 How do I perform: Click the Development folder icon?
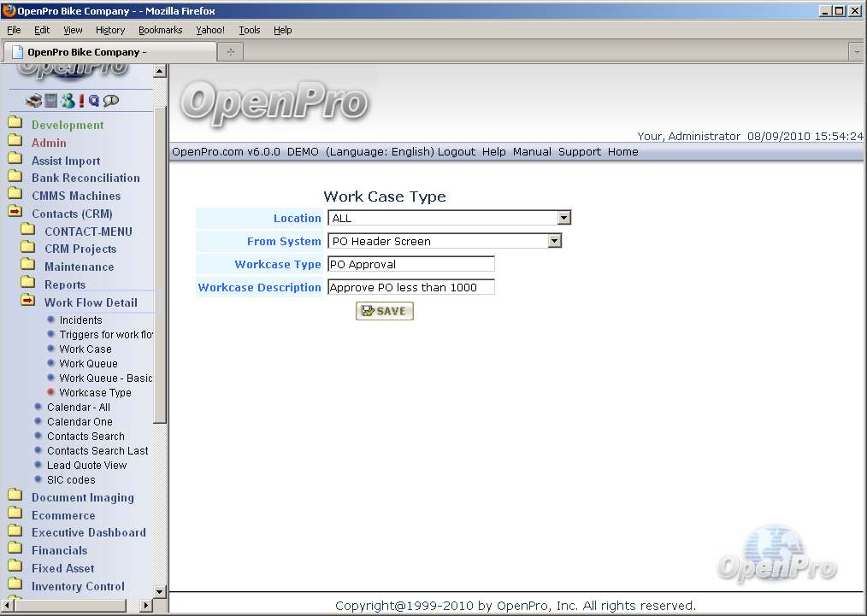click(15, 125)
